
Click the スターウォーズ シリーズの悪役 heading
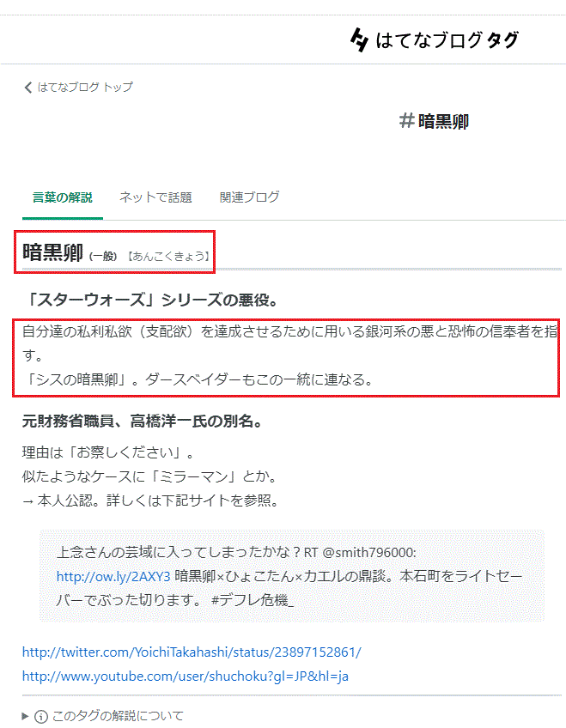[150, 300]
